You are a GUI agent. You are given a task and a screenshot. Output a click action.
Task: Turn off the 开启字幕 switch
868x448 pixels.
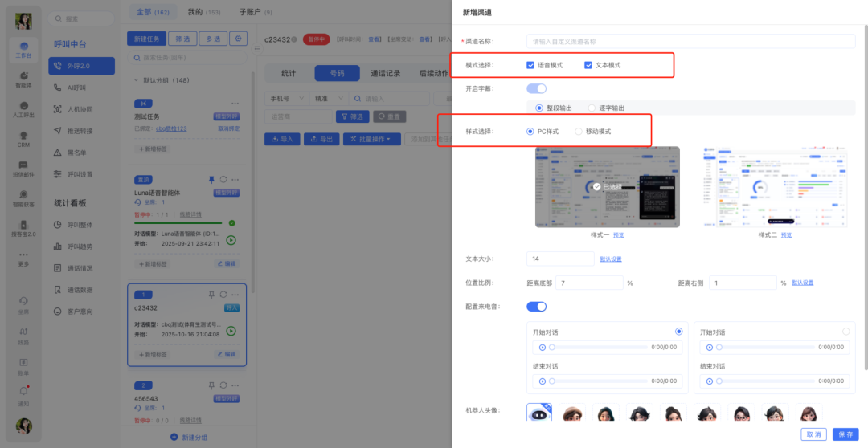pyautogui.click(x=536, y=88)
